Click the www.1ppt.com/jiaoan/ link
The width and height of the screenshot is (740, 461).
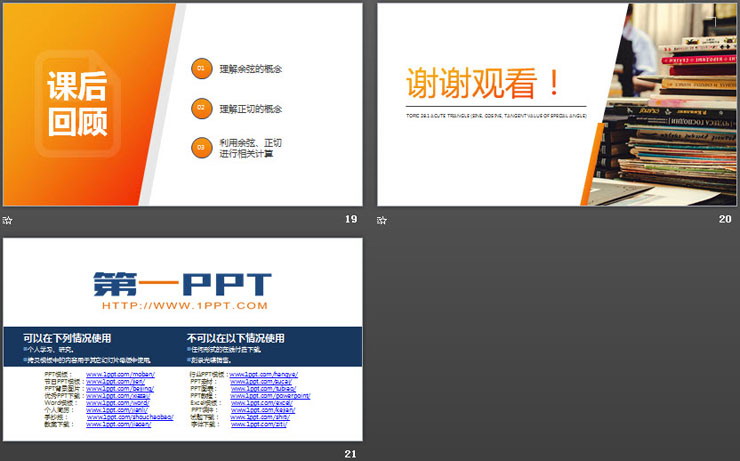pos(118,424)
